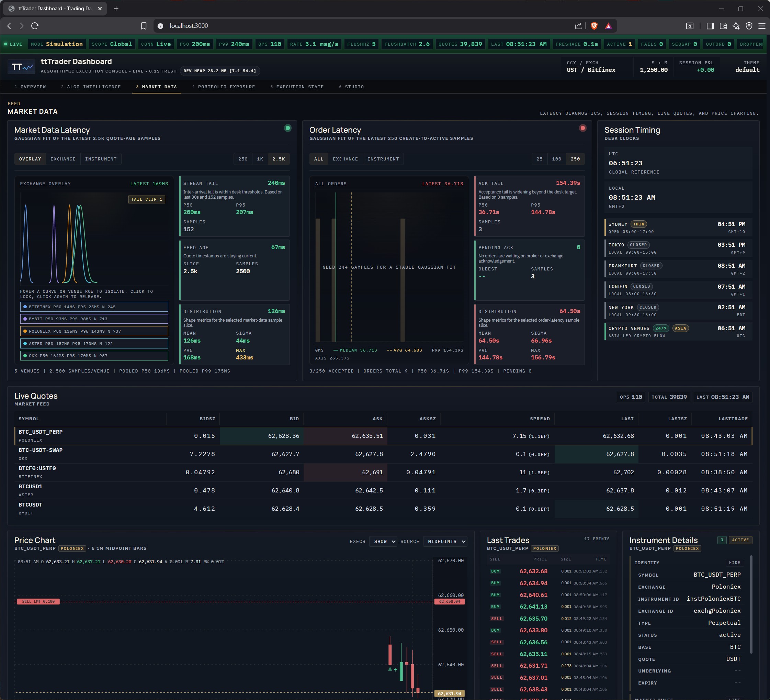Image resolution: width=770 pixels, height=700 pixels.
Task: Click the browser back arrow
Action: 10,25
